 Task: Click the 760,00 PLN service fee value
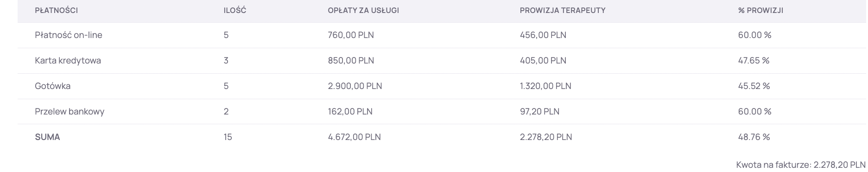pyautogui.click(x=351, y=35)
